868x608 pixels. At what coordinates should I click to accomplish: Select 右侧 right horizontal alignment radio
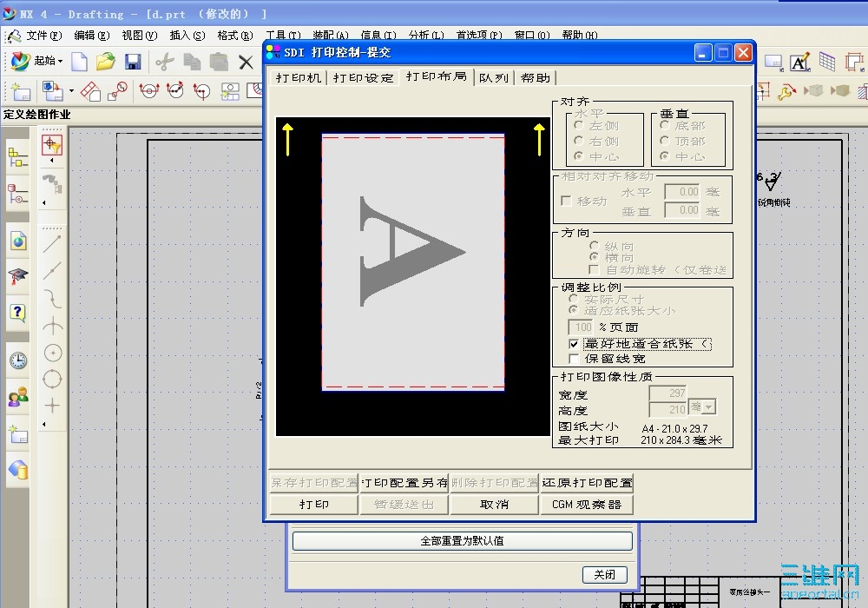click(579, 141)
